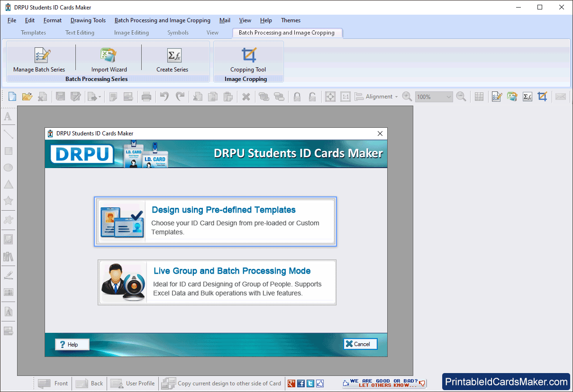Open the User Profile option
573x392 pixels.
coord(133,383)
